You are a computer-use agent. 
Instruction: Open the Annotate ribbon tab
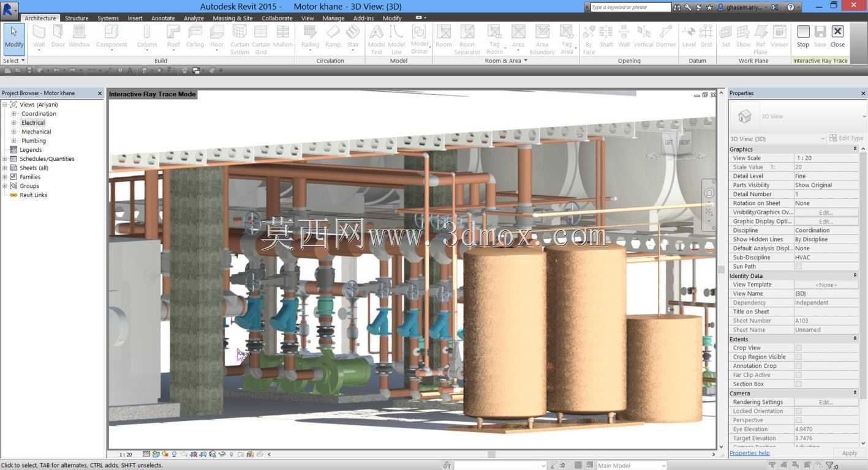(163, 18)
